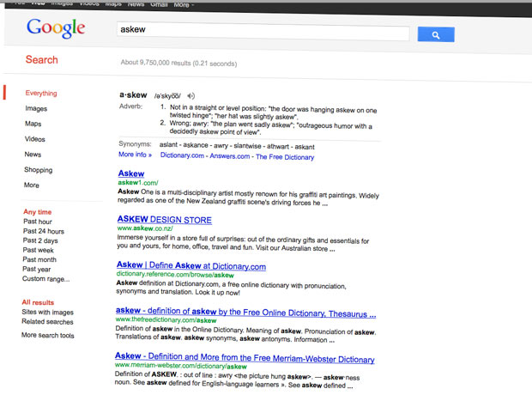This screenshot has height=395, width=532.
Task: Filter results to Past 24 hours
Action: tap(44, 231)
